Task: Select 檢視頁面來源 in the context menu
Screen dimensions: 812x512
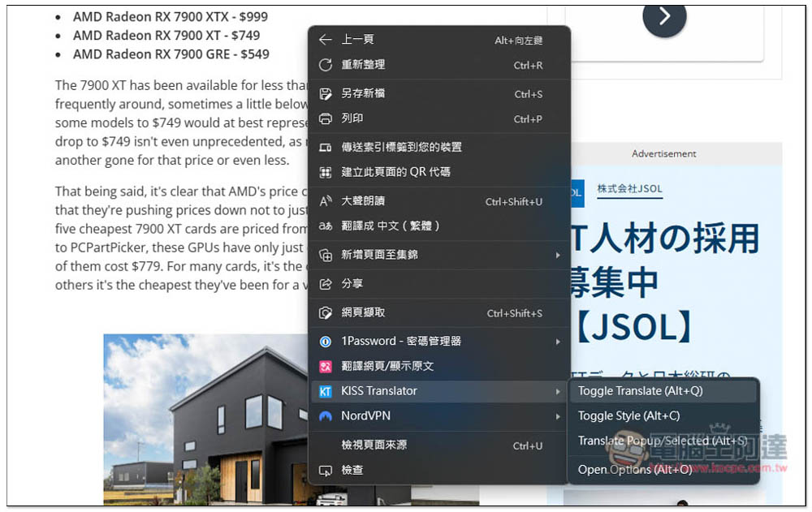Action: tap(374, 445)
